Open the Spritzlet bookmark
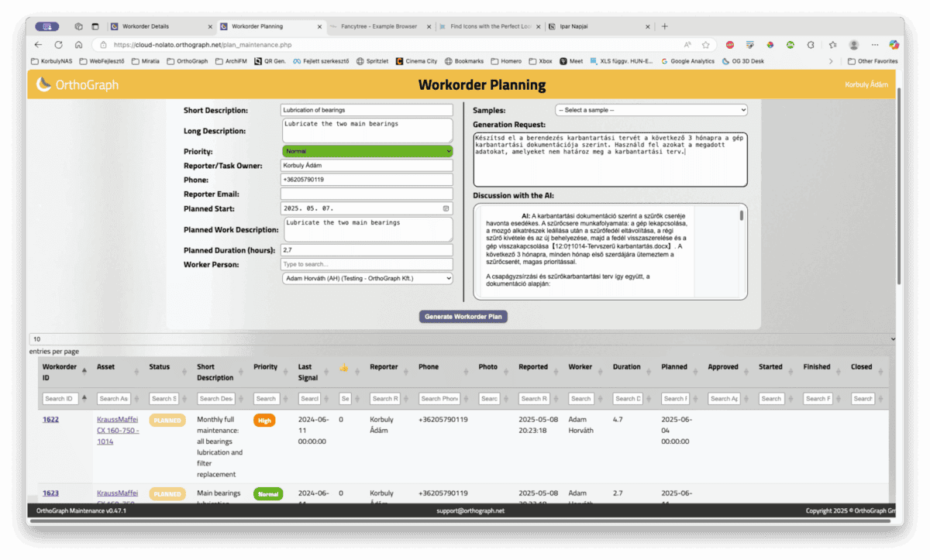The height and width of the screenshot is (560, 930). point(372,61)
